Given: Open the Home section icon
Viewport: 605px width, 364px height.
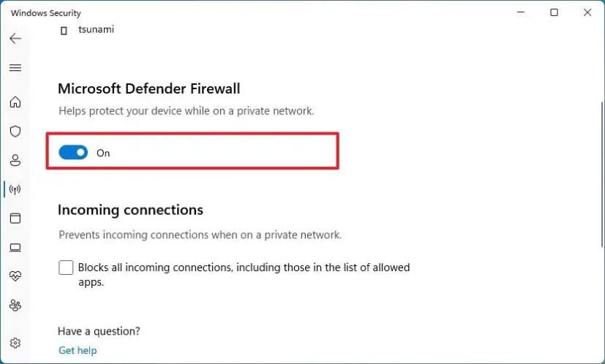Looking at the screenshot, I should click(15, 102).
